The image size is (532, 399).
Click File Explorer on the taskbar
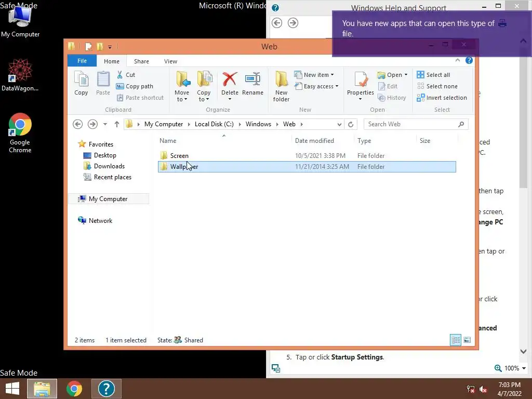(x=42, y=389)
